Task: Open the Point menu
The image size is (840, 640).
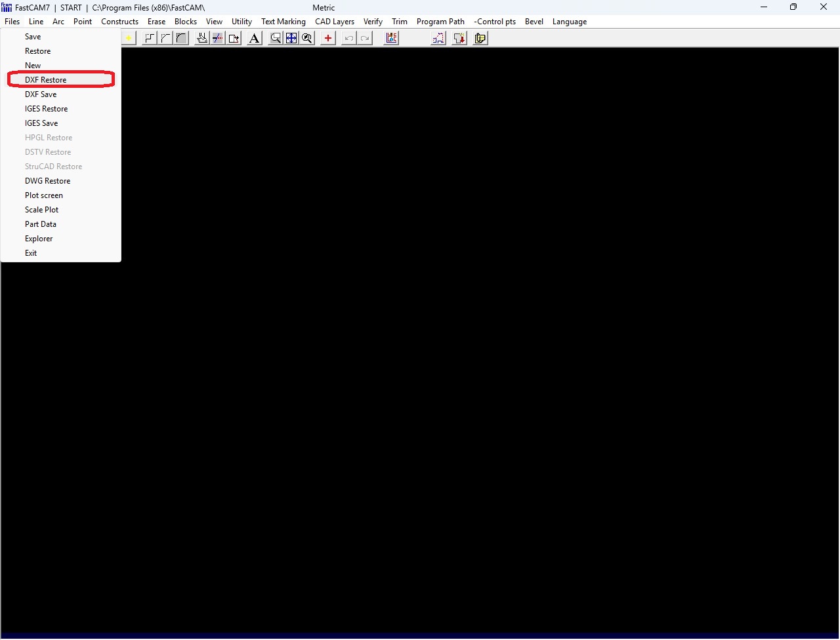Action: (x=83, y=22)
